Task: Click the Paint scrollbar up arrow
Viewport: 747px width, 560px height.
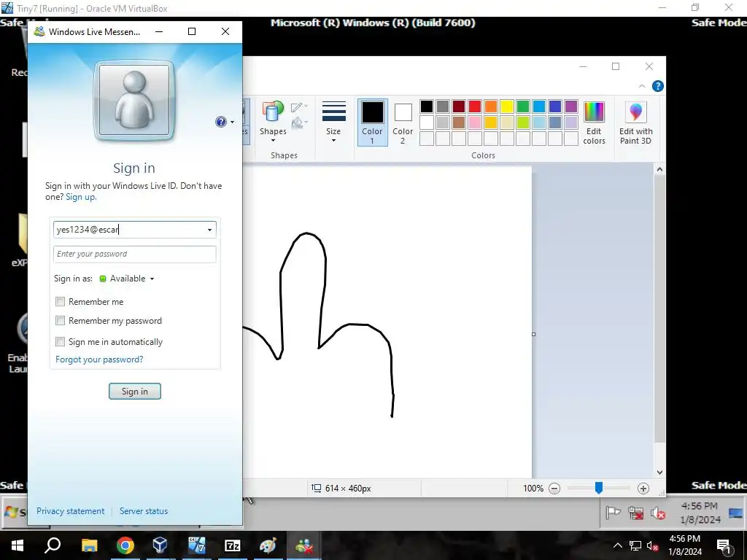Action: pyautogui.click(x=659, y=169)
